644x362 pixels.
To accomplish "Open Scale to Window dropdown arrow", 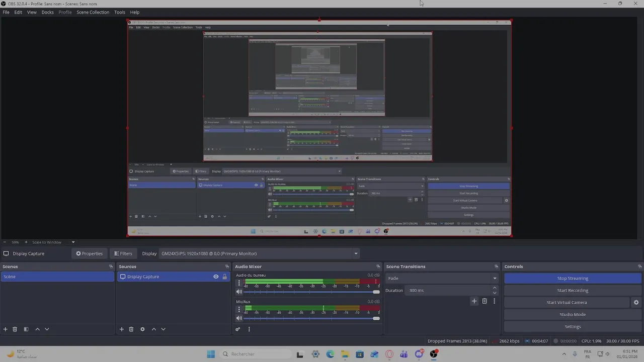I will click(x=73, y=242).
